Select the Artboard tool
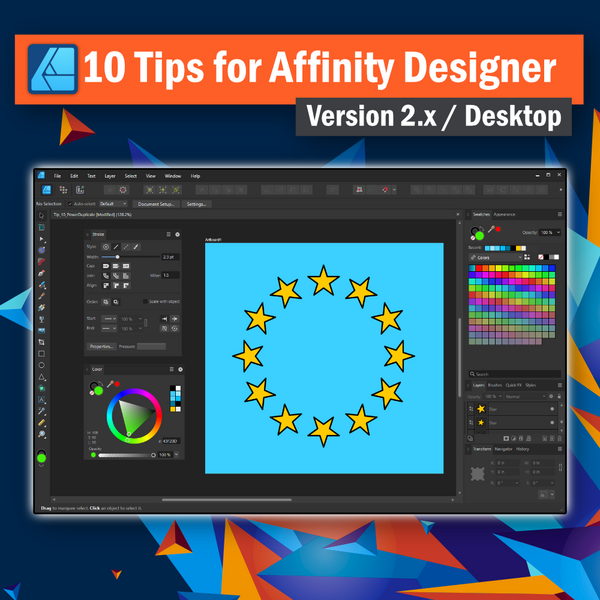The height and width of the screenshot is (600, 600). (x=41, y=227)
